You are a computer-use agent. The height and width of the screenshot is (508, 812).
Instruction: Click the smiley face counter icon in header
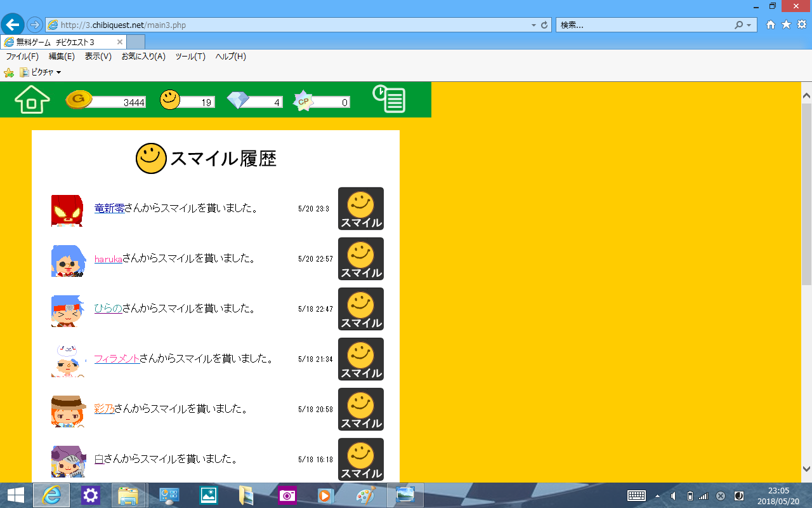(x=170, y=100)
